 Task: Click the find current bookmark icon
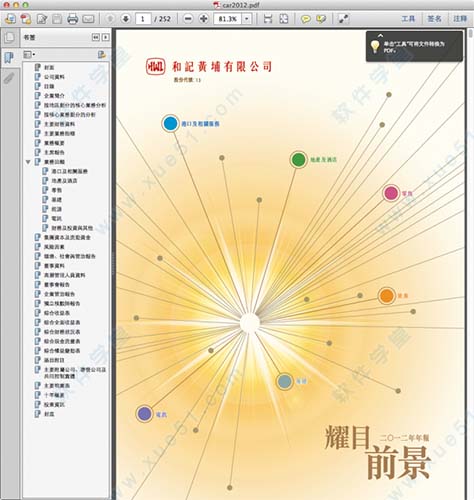[102, 54]
